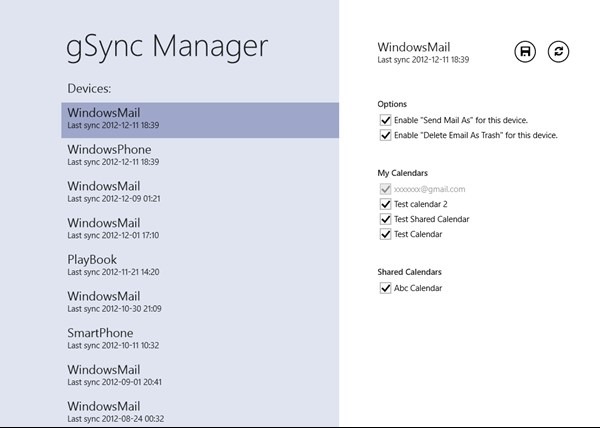Select WindowsMail device synced 2012-12-11 18:39
Screen dimensions: 600x428
[200, 120]
